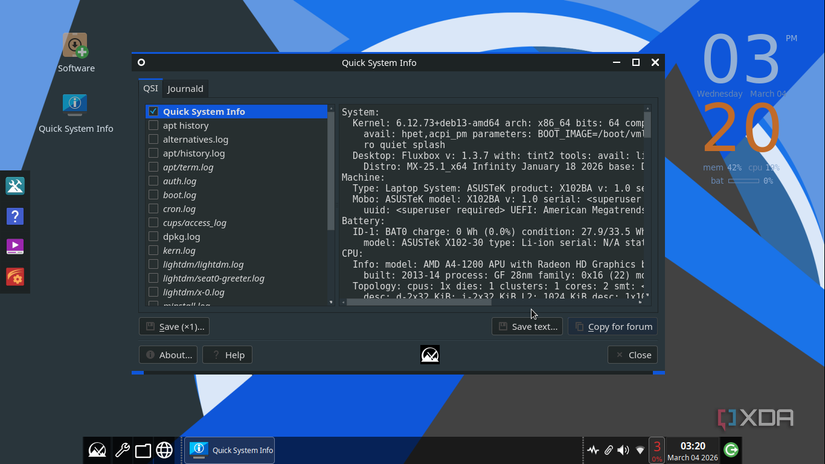This screenshot has width=825, height=464.
Task: Tick the apt/history.log checkbox
Action: [153, 153]
